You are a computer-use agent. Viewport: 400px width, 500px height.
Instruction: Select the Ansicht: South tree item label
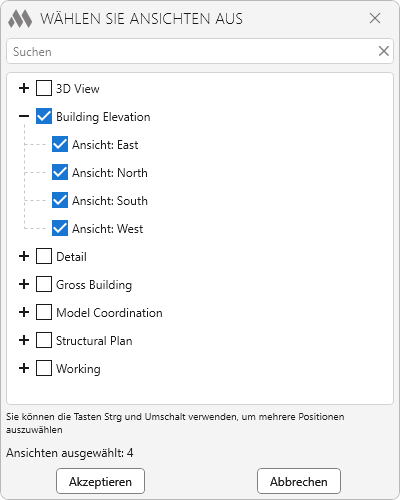(x=110, y=201)
